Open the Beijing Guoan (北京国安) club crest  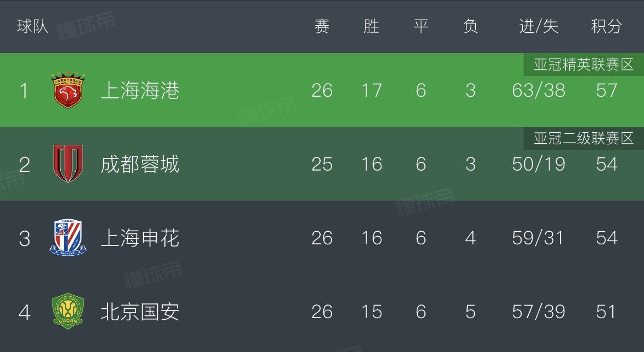68,312
